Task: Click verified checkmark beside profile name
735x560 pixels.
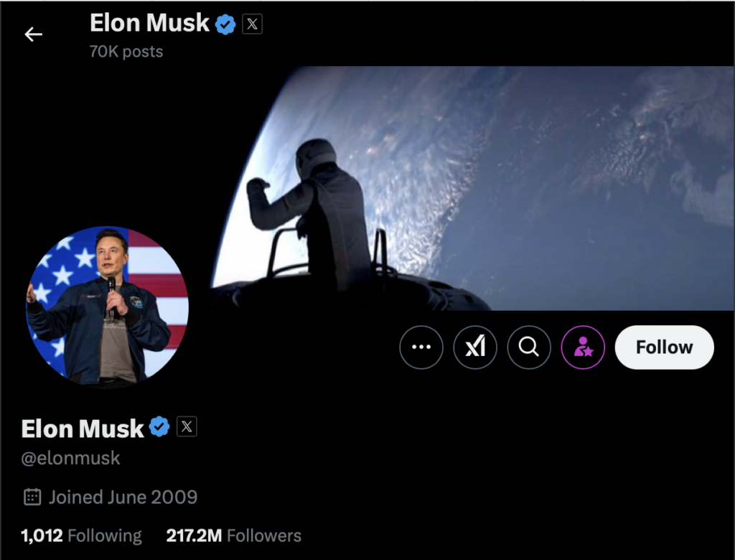Action: (x=159, y=426)
